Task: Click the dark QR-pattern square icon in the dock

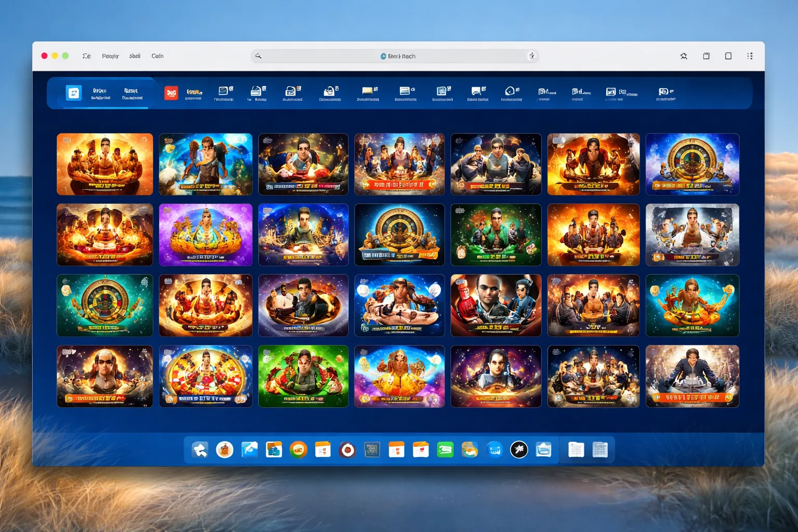Action: tap(372, 450)
